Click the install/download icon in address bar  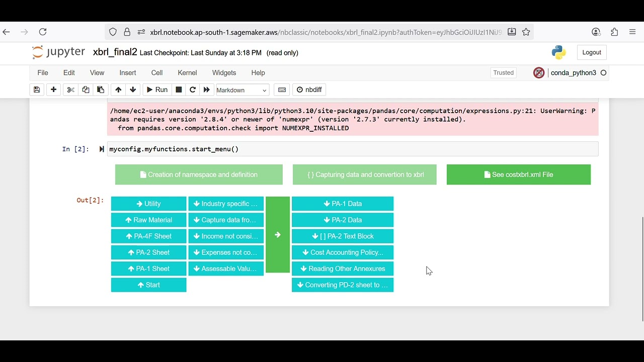(512, 32)
